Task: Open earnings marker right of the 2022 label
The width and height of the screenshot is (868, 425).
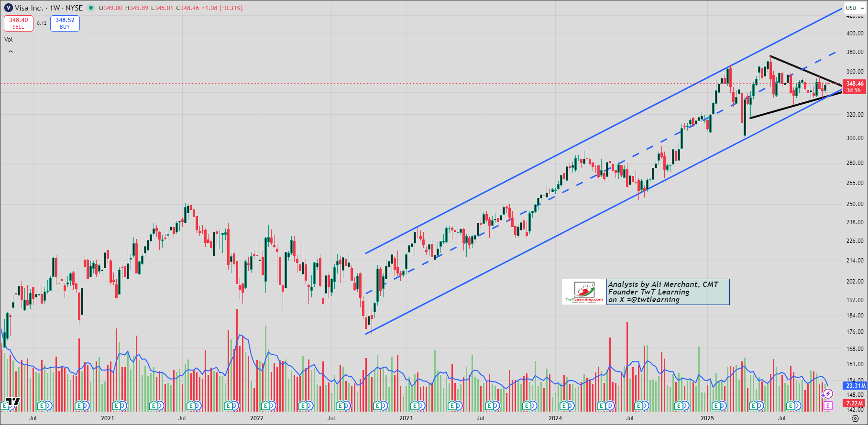Action: click(266, 406)
